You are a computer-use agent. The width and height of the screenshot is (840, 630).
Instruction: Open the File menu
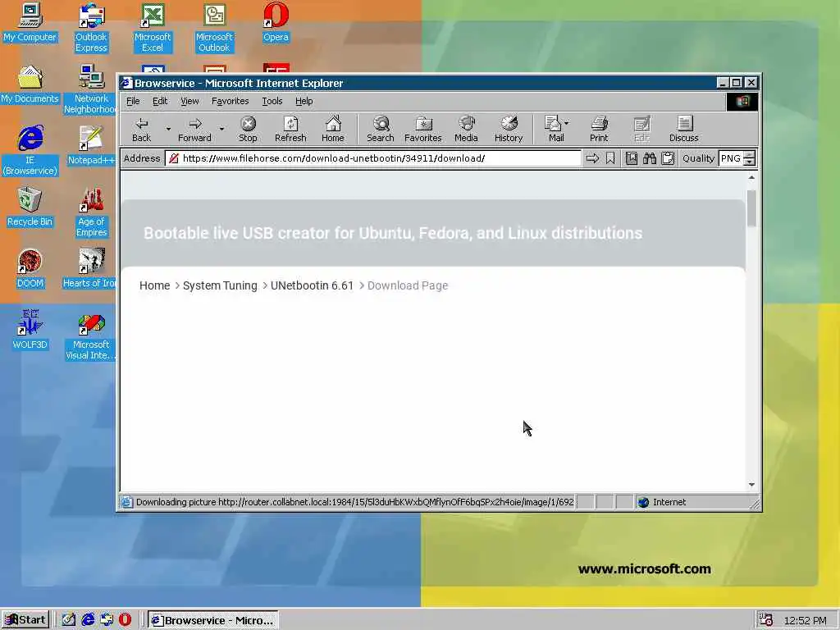[133, 101]
